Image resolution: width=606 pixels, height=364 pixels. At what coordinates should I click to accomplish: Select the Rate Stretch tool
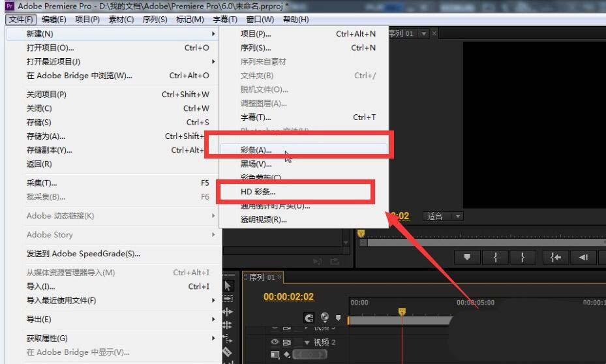click(228, 339)
